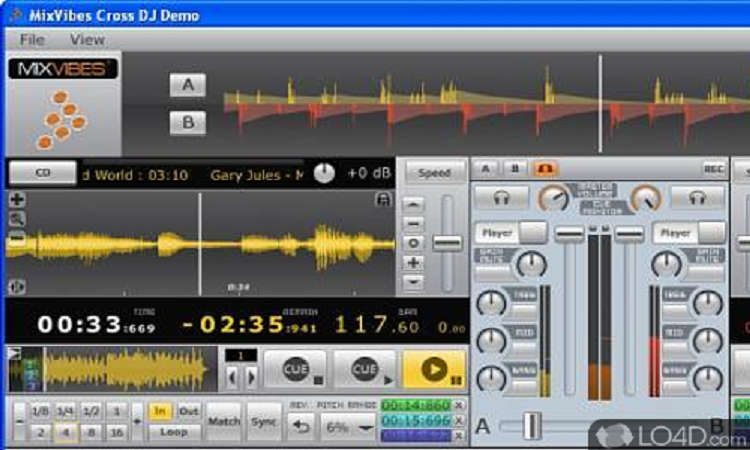Toggle the Loop button
The width and height of the screenshot is (750, 450).
pos(174,432)
